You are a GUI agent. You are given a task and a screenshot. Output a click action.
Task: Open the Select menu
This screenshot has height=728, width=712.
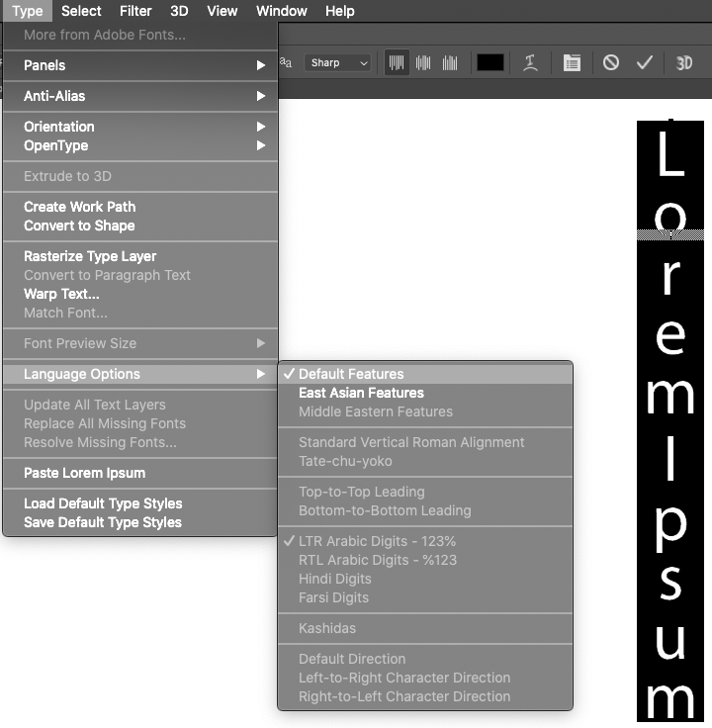[x=81, y=11]
